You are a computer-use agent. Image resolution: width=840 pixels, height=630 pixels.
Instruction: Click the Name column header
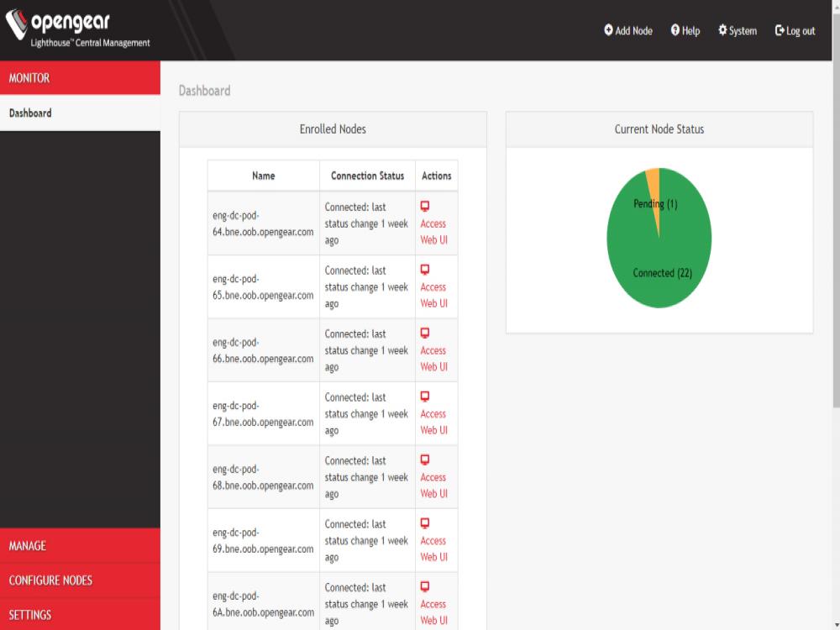click(x=264, y=176)
